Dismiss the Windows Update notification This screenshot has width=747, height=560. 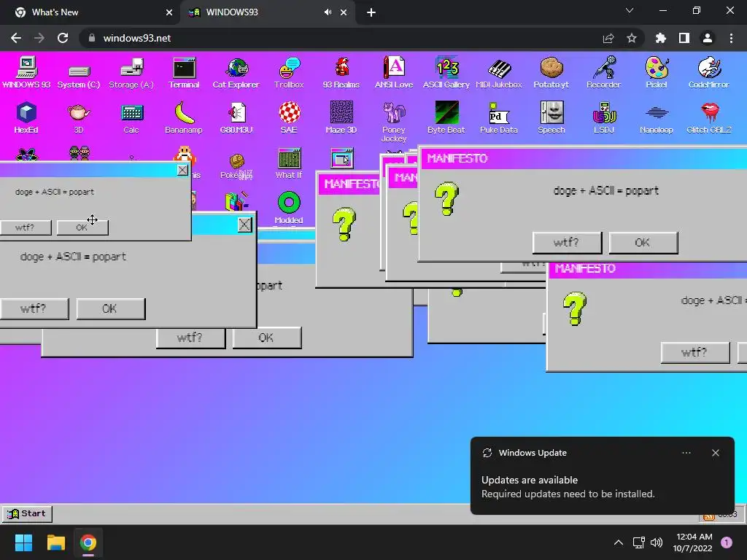[x=716, y=453]
